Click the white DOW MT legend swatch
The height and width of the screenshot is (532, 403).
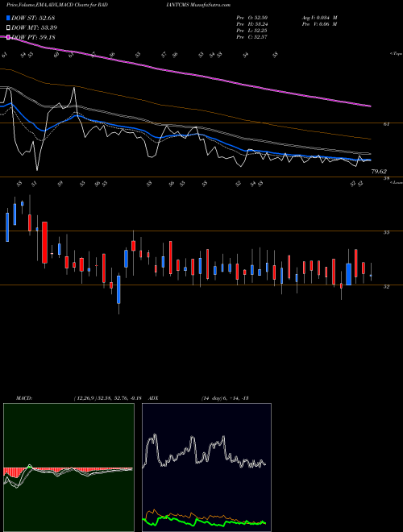(9, 28)
